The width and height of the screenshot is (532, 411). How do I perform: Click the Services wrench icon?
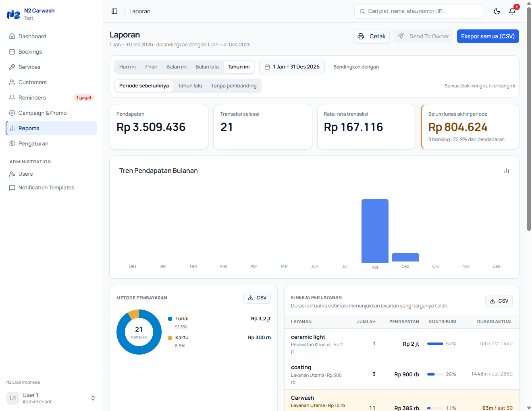point(12,67)
